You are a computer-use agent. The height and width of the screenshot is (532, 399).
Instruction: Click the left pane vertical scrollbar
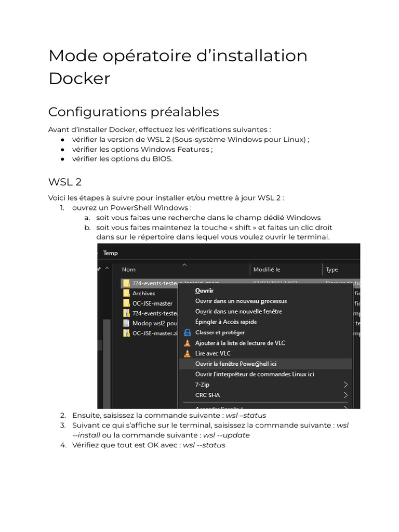click(x=107, y=363)
